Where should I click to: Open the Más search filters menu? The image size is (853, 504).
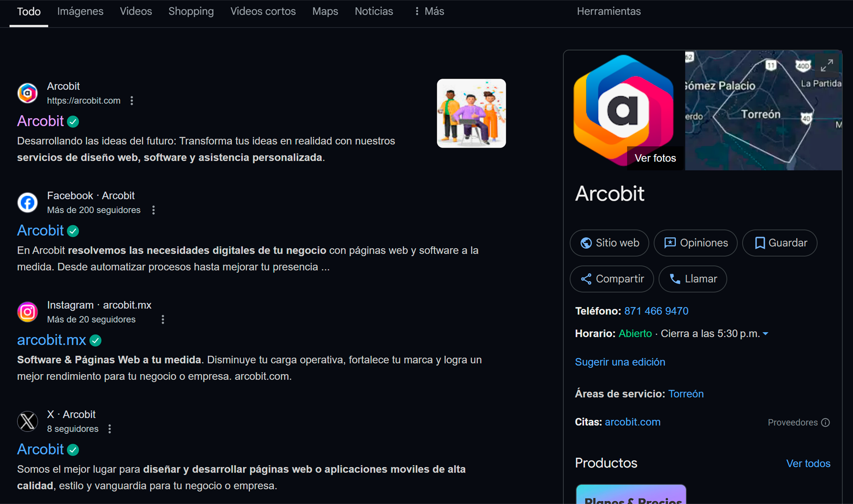pyautogui.click(x=429, y=11)
